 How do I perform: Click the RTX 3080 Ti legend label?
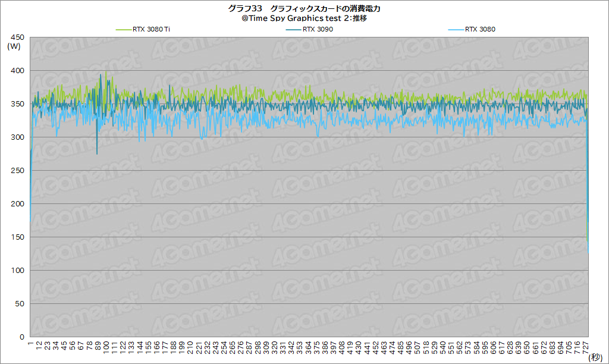click(151, 29)
